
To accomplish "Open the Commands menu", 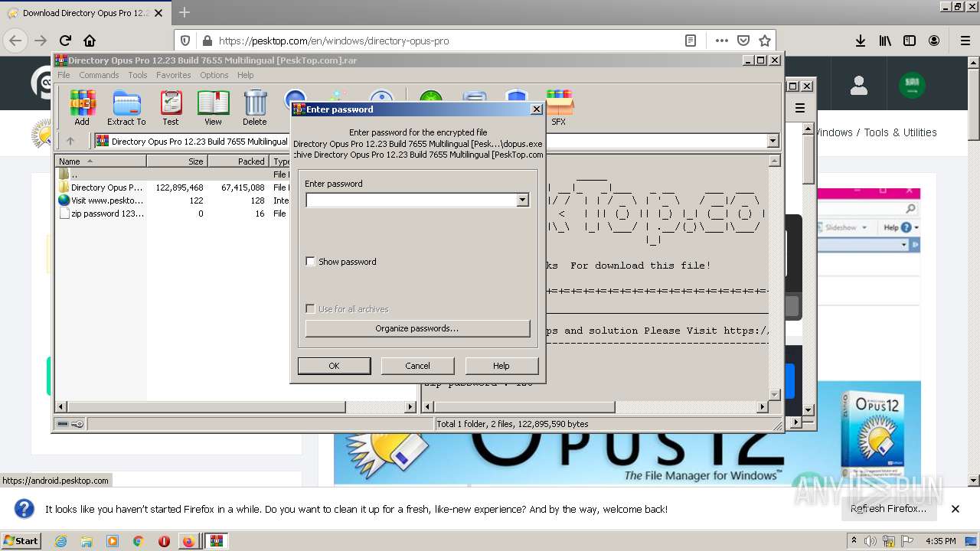I will click(x=99, y=75).
